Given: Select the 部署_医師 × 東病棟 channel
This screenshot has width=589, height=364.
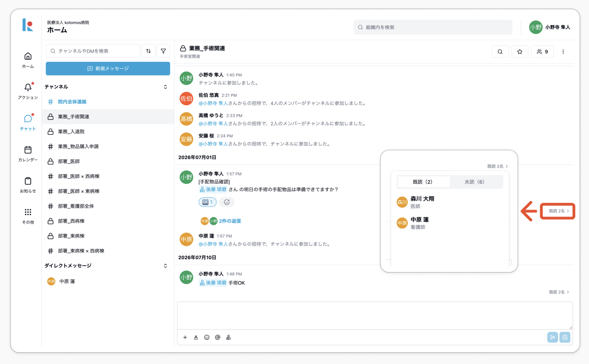Looking at the screenshot, I should 108,191.
